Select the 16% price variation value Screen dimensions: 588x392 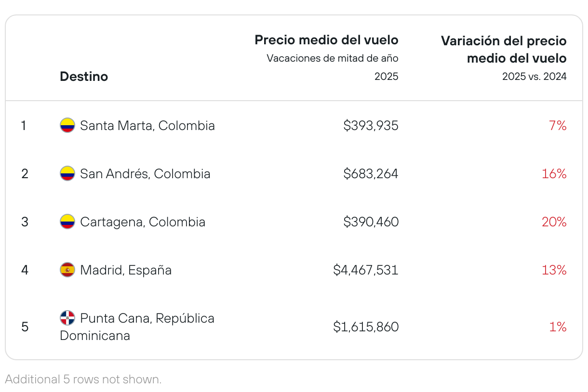coord(554,173)
